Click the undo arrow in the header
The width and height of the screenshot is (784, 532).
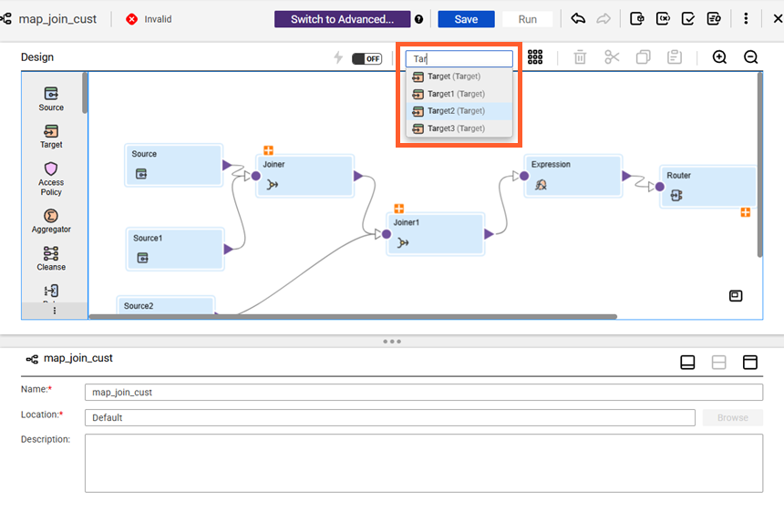pyautogui.click(x=578, y=19)
